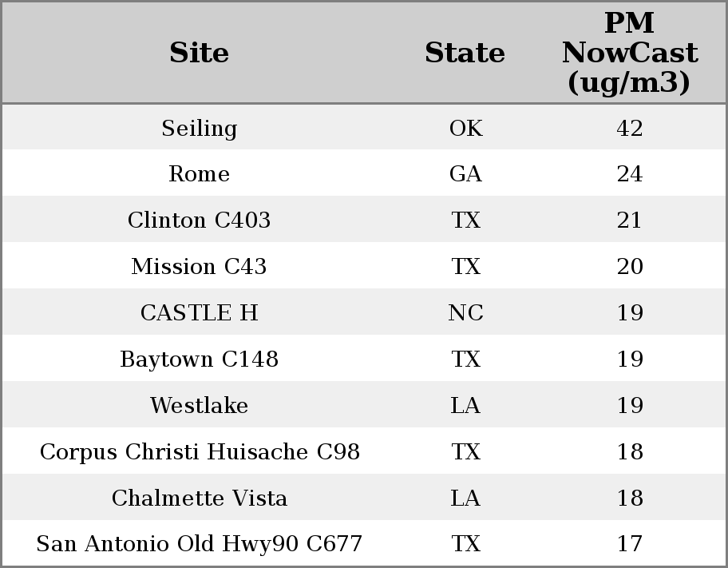Select the Chalmette Vista site cell
Image resolution: width=728 pixels, height=568 pixels.
pyautogui.click(x=200, y=498)
